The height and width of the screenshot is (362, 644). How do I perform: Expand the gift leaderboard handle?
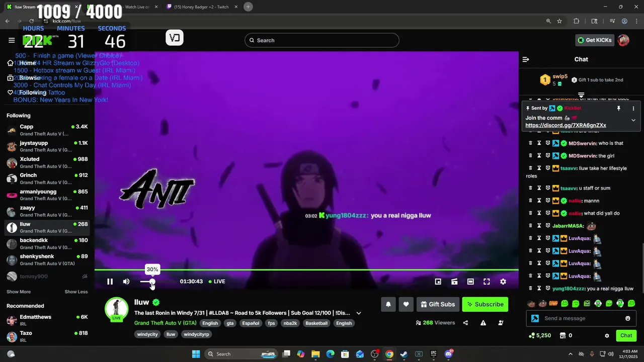click(581, 95)
